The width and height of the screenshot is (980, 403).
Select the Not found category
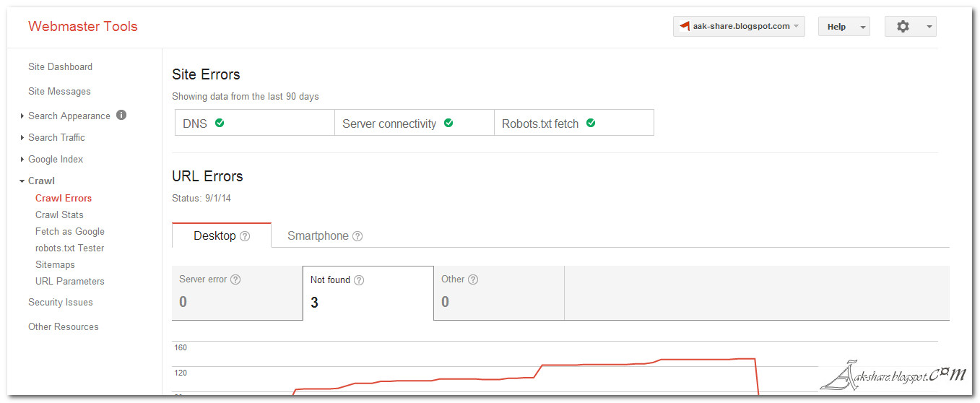368,292
